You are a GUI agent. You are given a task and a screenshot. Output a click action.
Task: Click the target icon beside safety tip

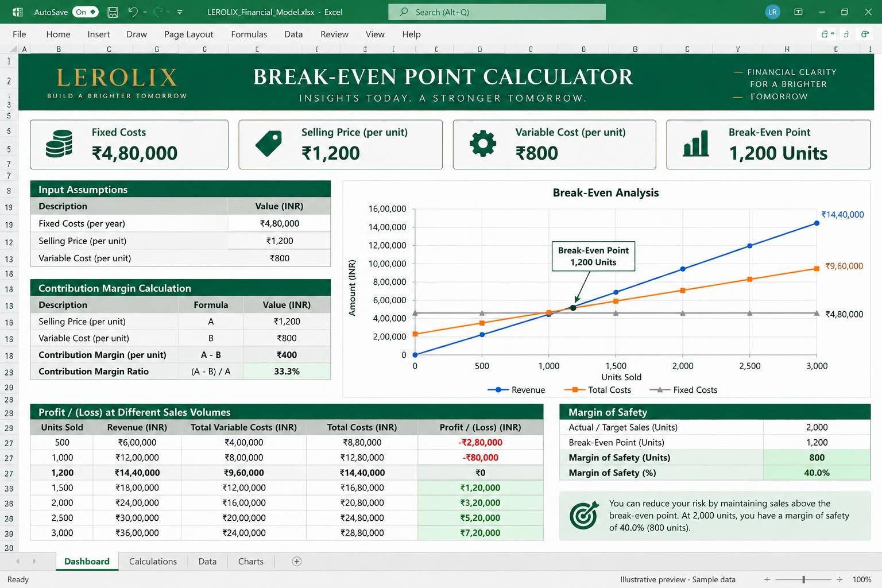point(584,515)
